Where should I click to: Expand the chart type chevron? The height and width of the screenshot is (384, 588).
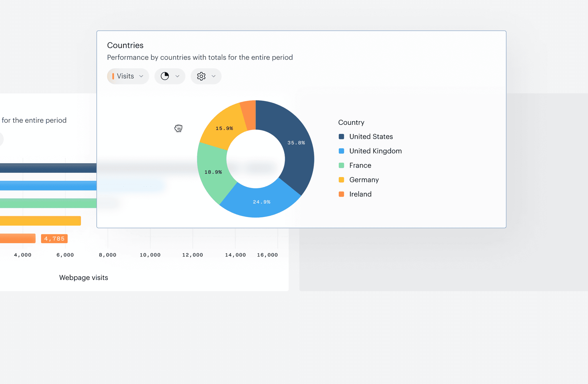(177, 76)
